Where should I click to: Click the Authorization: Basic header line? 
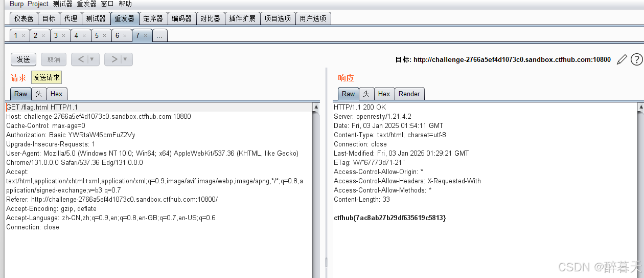71,135
